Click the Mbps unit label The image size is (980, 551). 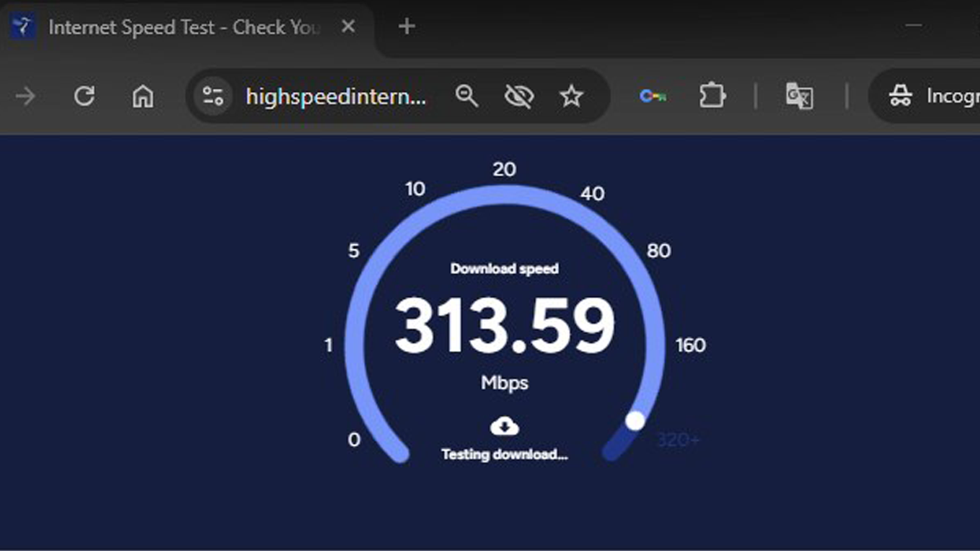point(505,383)
